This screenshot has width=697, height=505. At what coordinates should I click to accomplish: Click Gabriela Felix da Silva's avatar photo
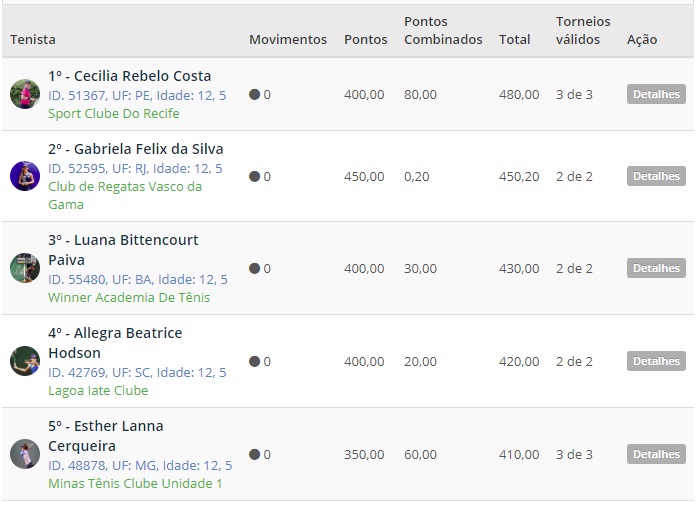click(25, 176)
